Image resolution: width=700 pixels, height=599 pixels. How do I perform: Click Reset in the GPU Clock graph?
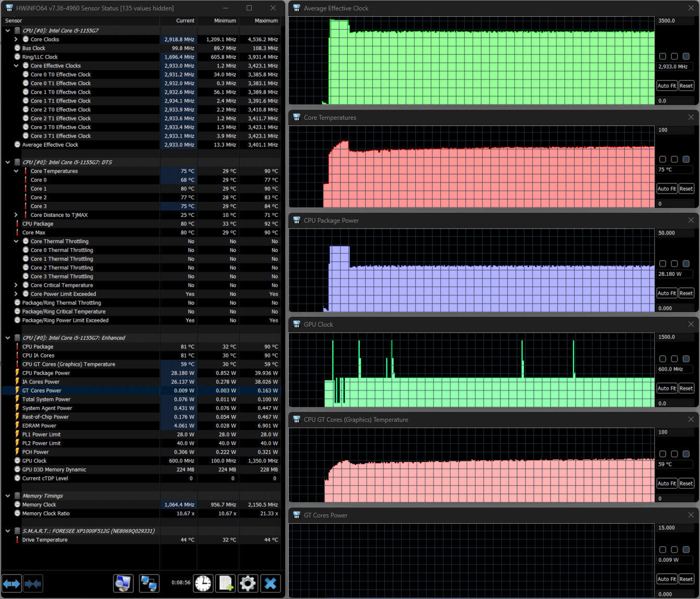click(686, 388)
